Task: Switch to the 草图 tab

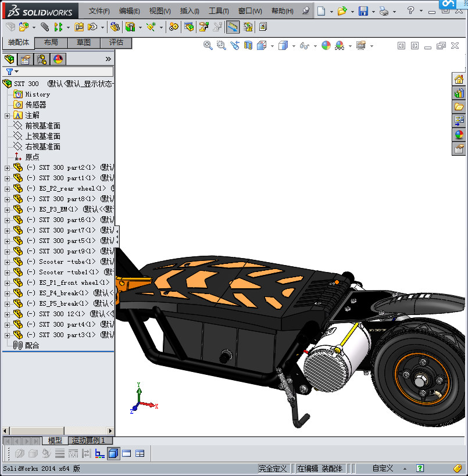Action: 84,42
